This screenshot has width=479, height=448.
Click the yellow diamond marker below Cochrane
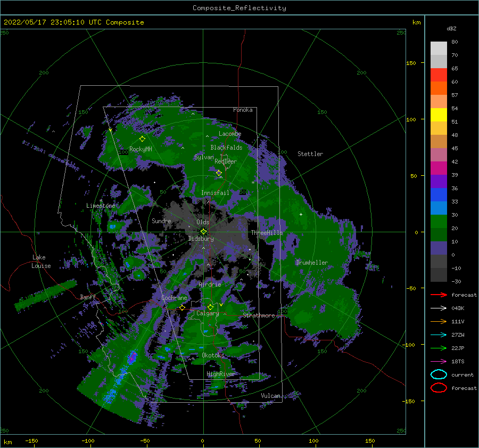183,307
